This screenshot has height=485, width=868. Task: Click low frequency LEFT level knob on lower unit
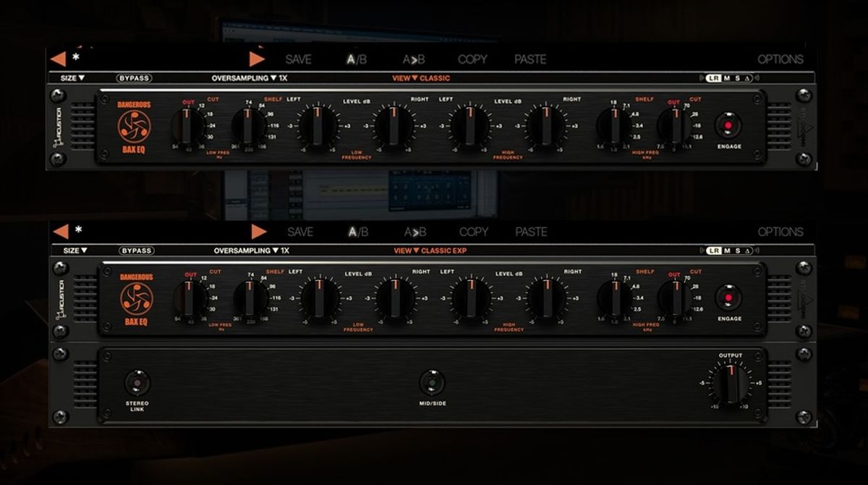coord(320,298)
